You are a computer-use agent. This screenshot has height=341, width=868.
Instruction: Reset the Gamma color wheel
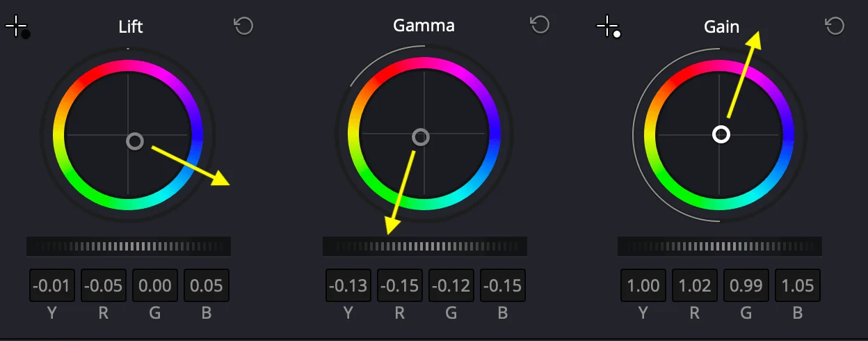(540, 25)
